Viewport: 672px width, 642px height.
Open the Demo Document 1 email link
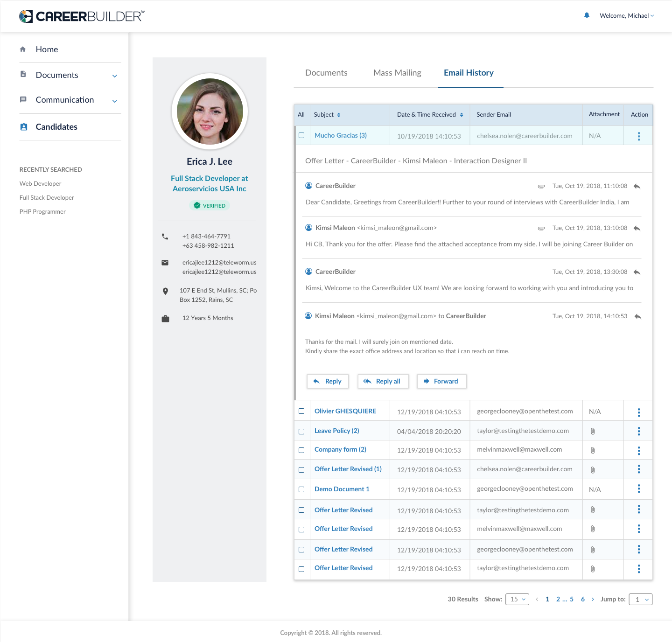click(x=342, y=489)
